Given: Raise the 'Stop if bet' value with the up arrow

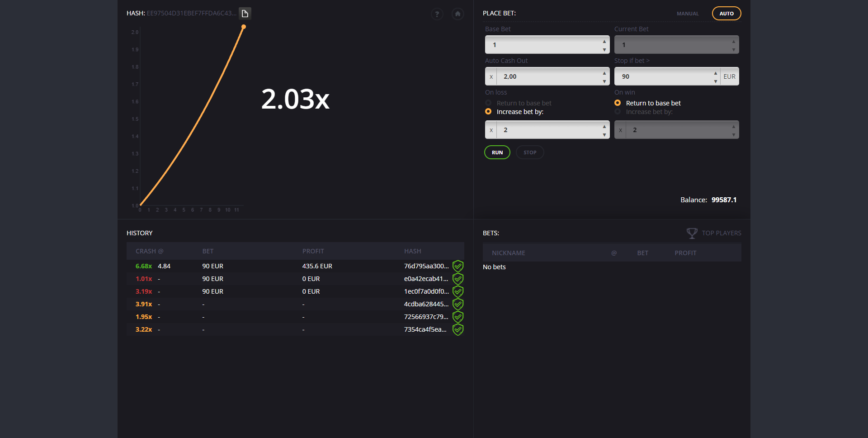Looking at the screenshot, I should click(715, 73).
